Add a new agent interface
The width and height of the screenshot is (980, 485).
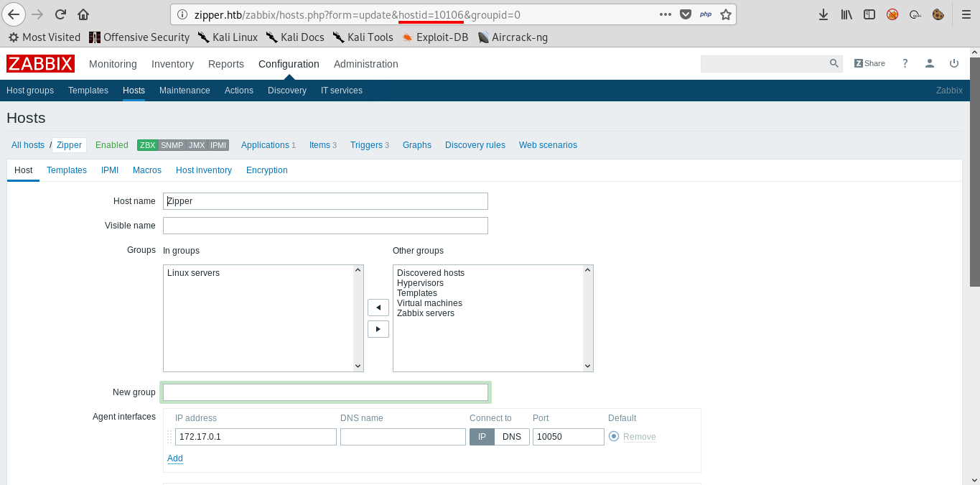[x=175, y=458]
